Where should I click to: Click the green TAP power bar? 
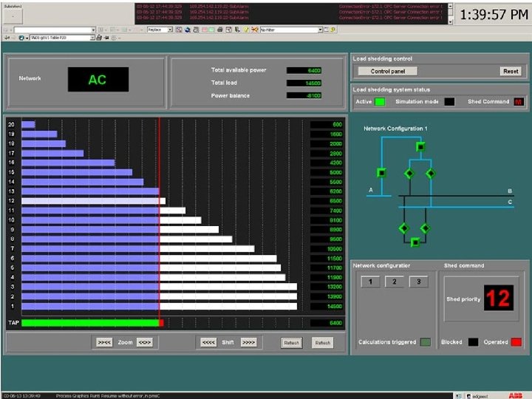coord(90,323)
